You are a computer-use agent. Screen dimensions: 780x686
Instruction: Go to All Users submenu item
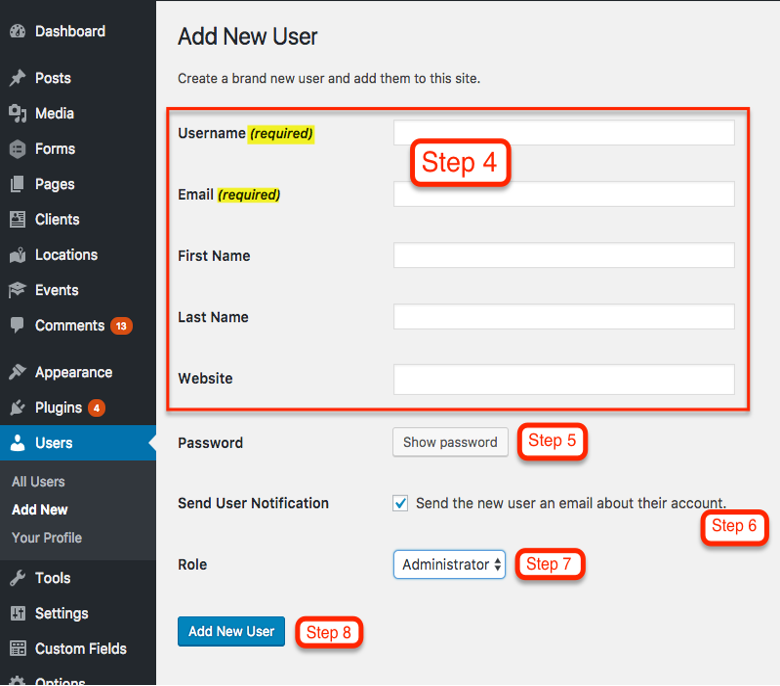(x=38, y=481)
